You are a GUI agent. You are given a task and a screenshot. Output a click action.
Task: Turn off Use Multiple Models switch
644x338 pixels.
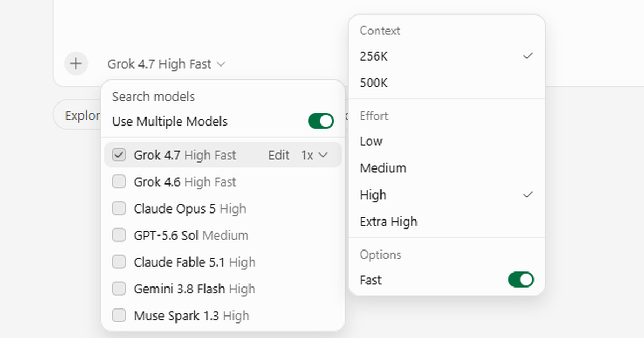coord(321,121)
